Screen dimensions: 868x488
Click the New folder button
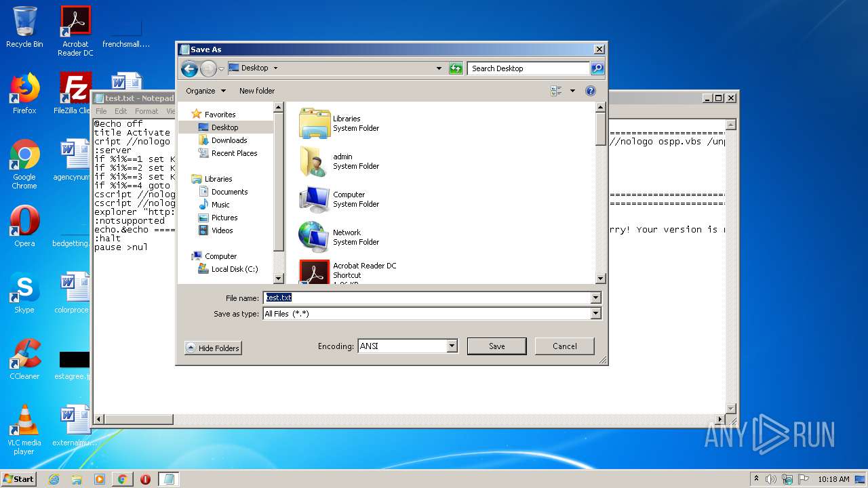(x=257, y=91)
